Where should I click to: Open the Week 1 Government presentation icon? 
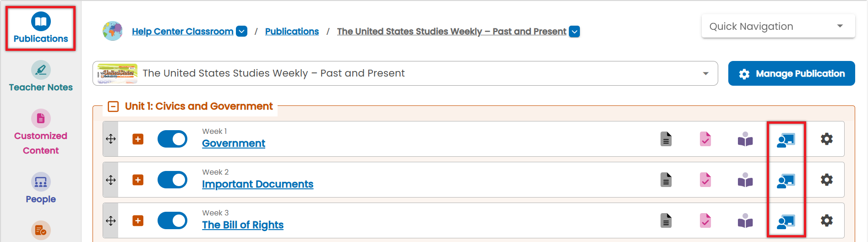pos(786,139)
